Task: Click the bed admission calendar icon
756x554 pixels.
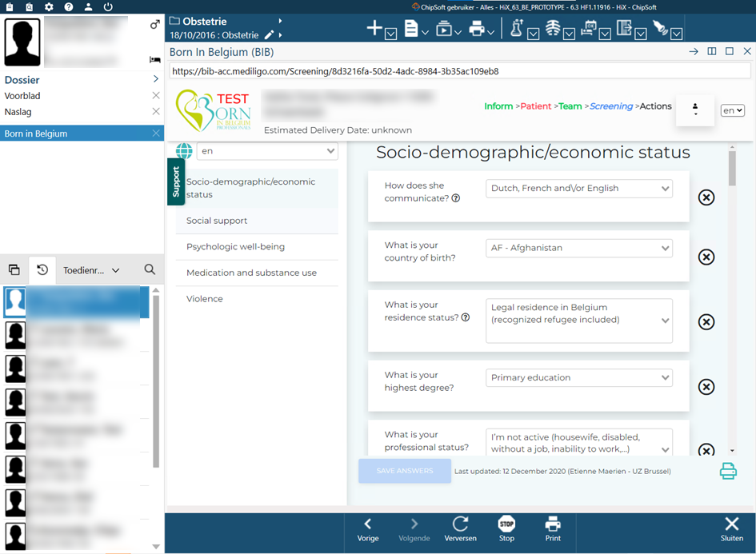Action: point(588,28)
